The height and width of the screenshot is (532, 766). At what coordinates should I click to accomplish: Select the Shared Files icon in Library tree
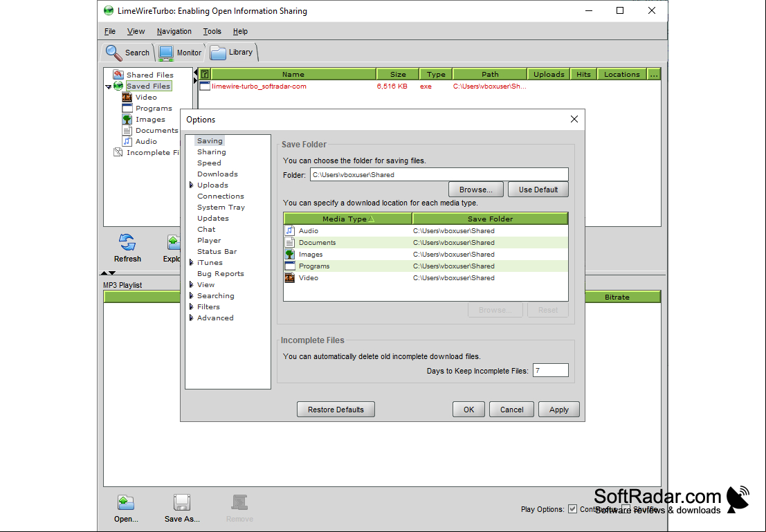tap(118, 74)
